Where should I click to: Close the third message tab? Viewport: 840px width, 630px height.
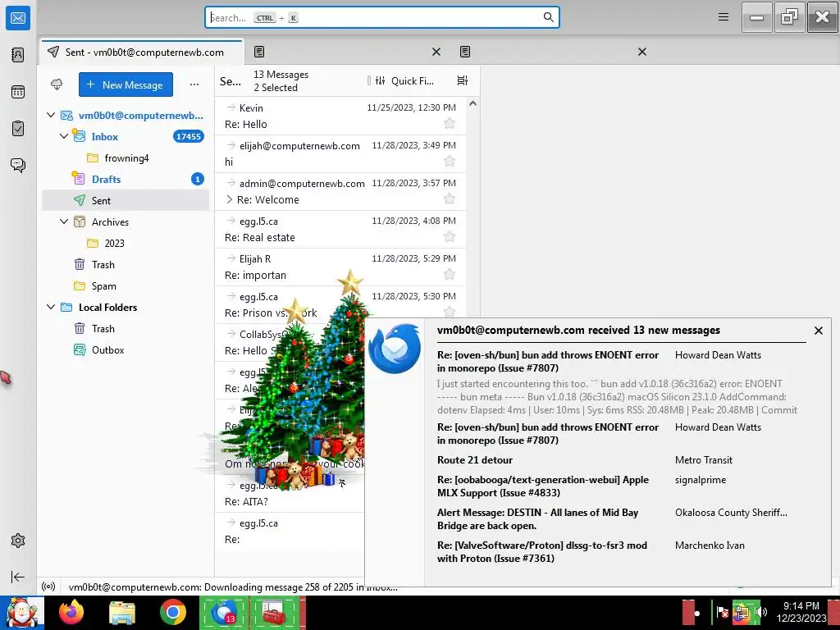(641, 52)
